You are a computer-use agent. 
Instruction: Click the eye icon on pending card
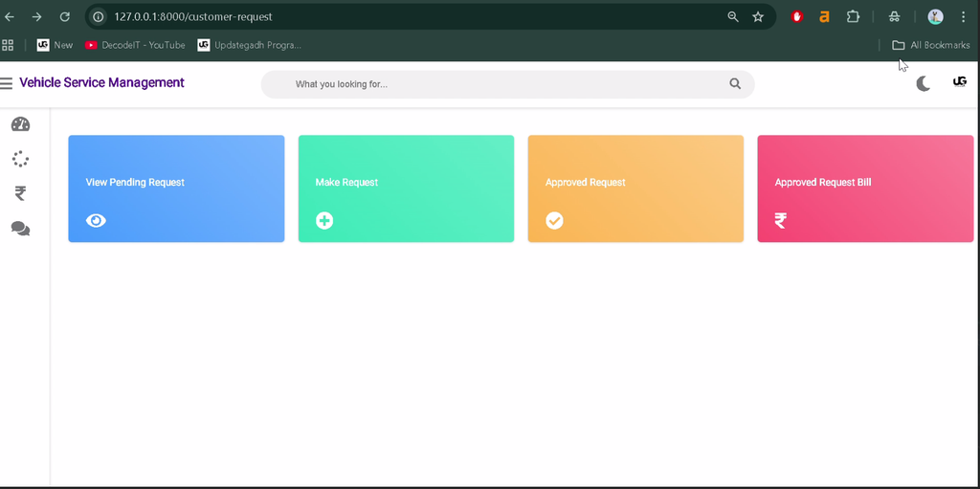click(x=96, y=221)
